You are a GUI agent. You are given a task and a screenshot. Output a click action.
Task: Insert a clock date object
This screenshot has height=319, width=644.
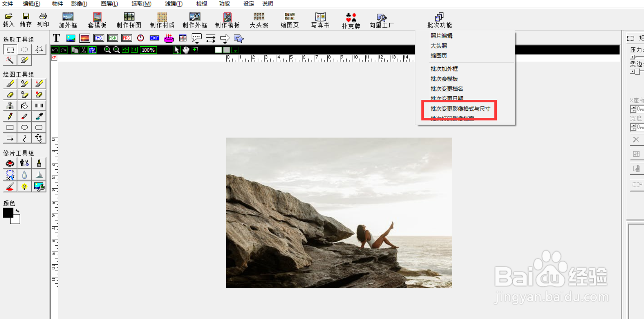141,38
